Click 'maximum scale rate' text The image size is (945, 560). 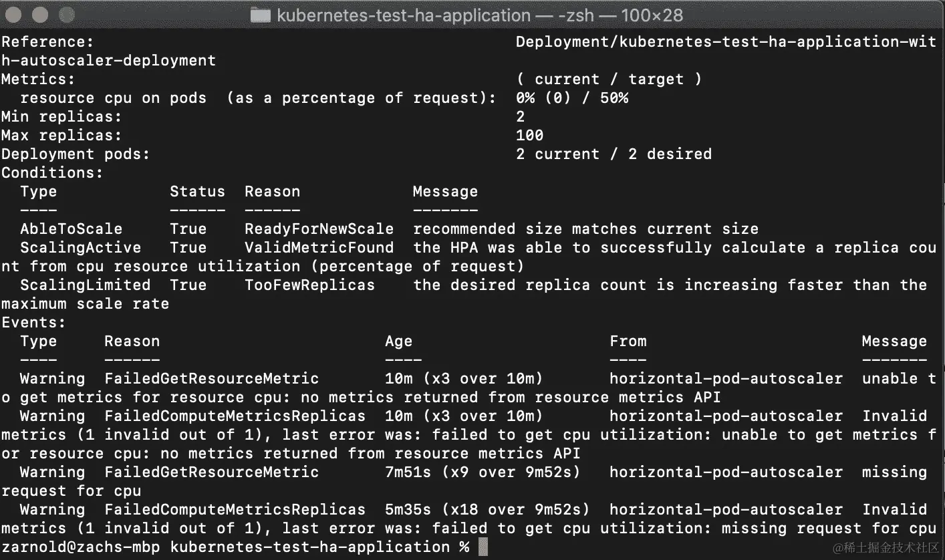[86, 304]
